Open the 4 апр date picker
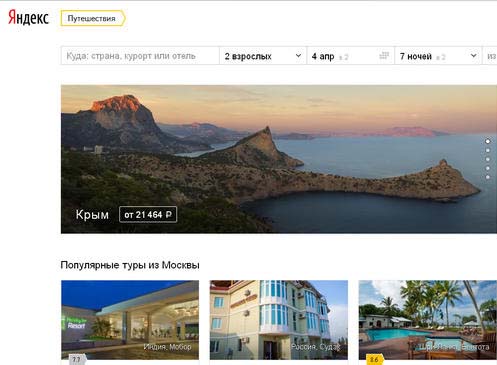The height and width of the screenshot is (365, 497). [350, 56]
